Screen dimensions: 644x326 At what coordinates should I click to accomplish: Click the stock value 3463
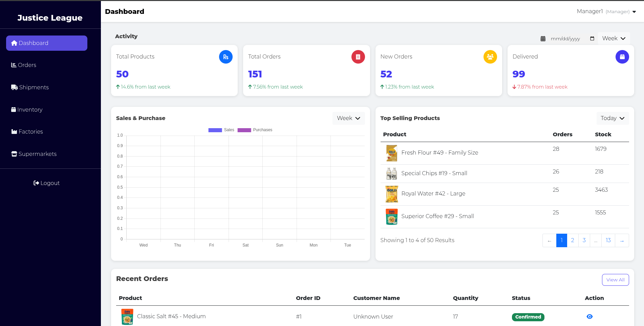pyautogui.click(x=601, y=190)
